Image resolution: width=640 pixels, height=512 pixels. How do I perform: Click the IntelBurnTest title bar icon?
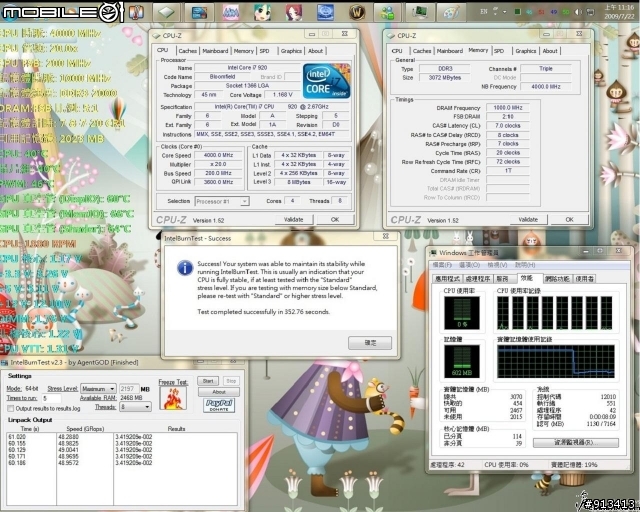(4, 362)
